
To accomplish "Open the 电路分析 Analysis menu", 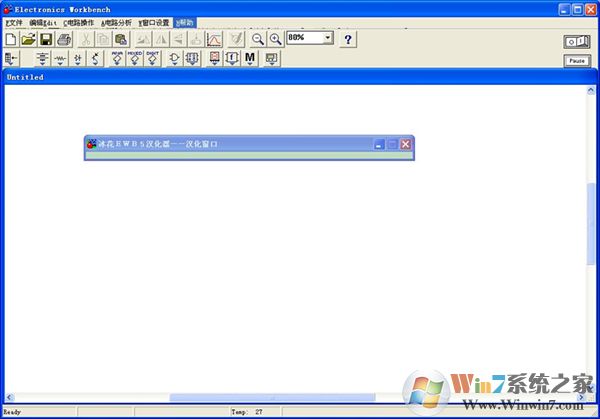I will 116,23.
